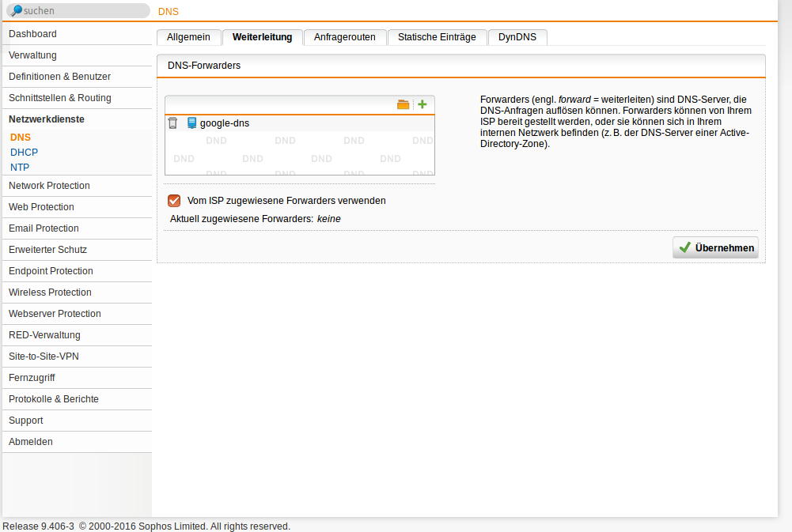Open folder icon to pick existing network object
This screenshot has height=532, width=792.
tap(404, 104)
